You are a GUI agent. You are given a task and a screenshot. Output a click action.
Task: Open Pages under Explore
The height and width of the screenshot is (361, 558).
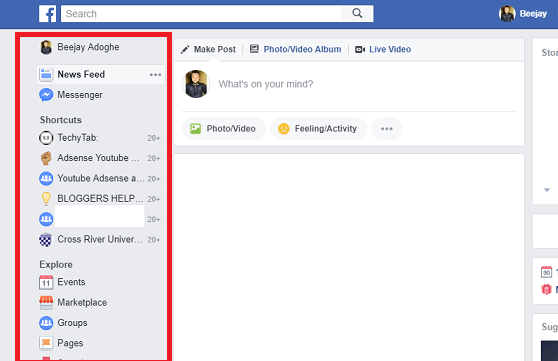coord(70,343)
